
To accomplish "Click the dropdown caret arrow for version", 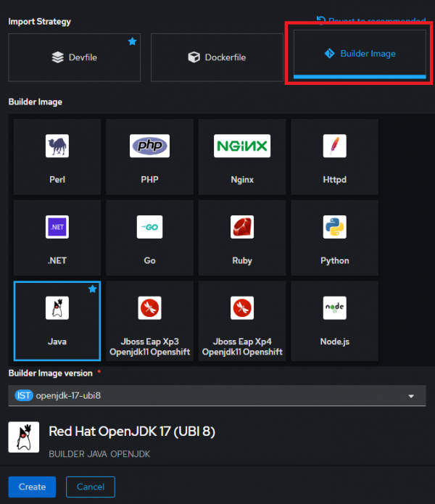I will [411, 396].
